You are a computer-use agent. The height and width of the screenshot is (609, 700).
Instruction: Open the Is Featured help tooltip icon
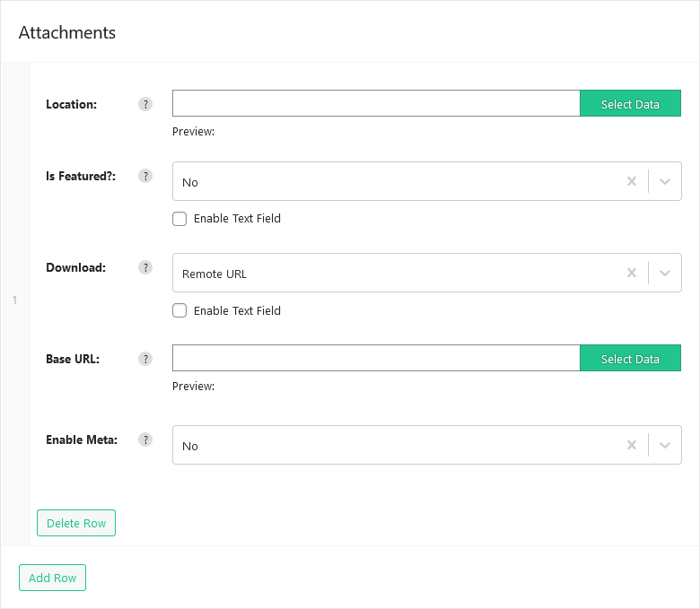145,176
